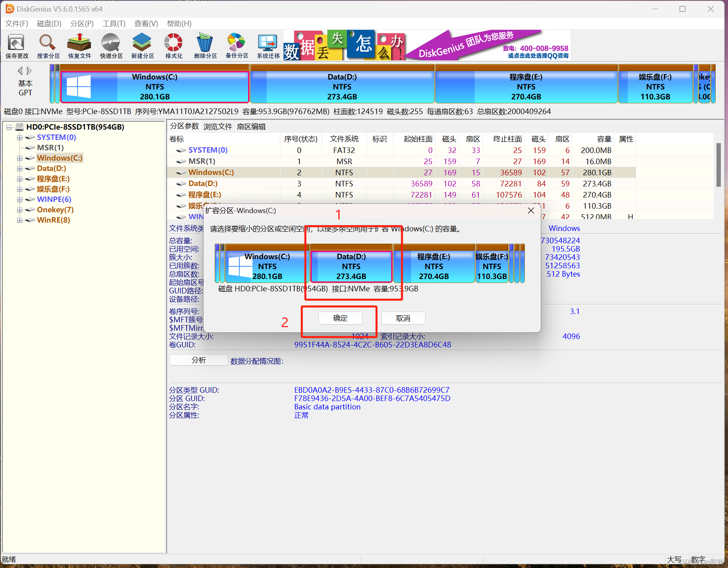The height and width of the screenshot is (568, 728).
Task: Expand the 娱乐盘(F:) tree node
Action: [x=19, y=189]
